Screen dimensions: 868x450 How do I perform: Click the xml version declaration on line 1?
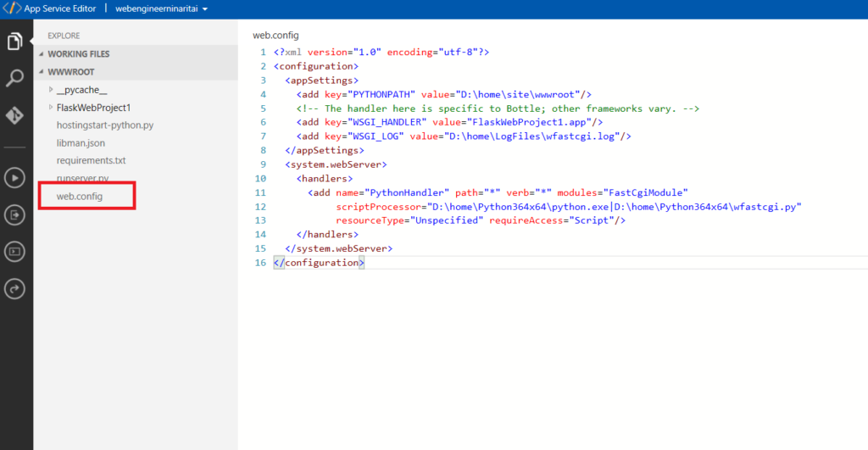(381, 52)
